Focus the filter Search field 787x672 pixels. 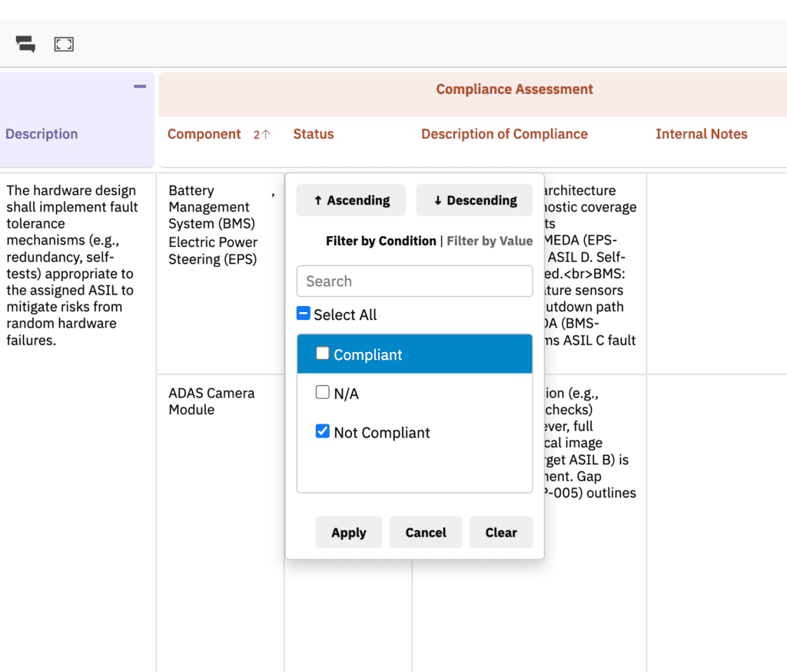(414, 281)
